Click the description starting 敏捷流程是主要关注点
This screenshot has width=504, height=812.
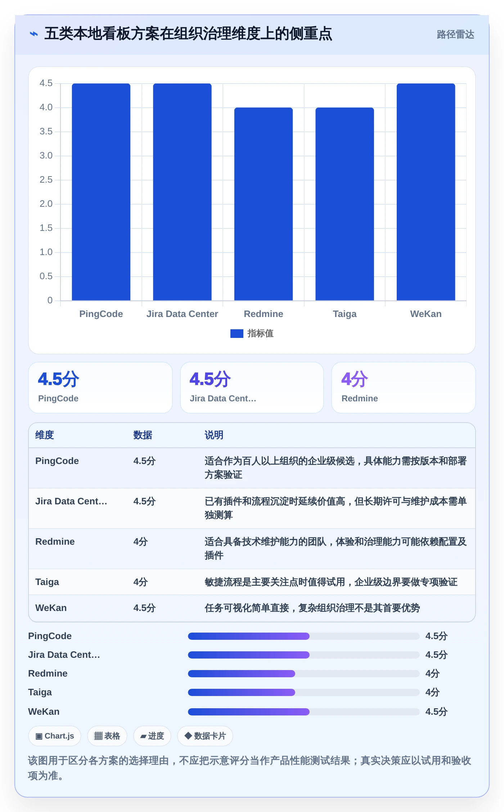coord(331,582)
